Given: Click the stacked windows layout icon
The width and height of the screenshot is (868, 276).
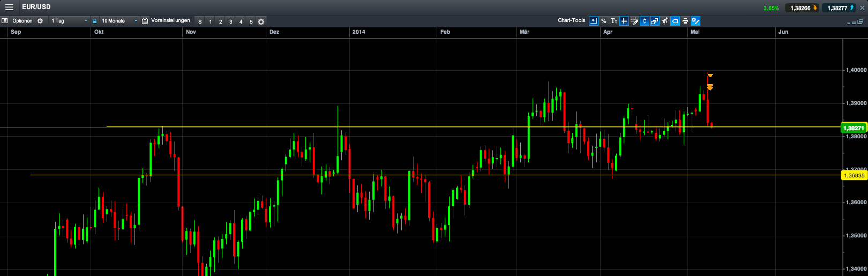Looking at the screenshot, I should click(x=860, y=21).
